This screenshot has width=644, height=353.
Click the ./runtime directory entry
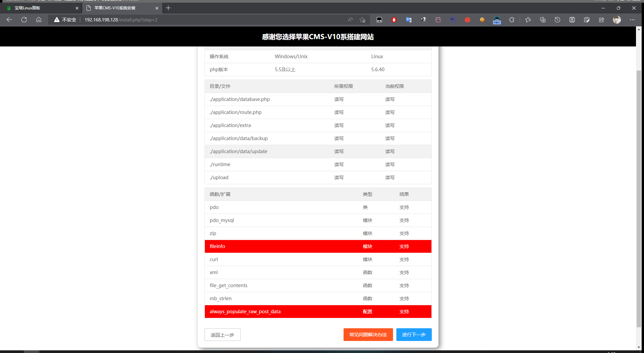click(220, 164)
